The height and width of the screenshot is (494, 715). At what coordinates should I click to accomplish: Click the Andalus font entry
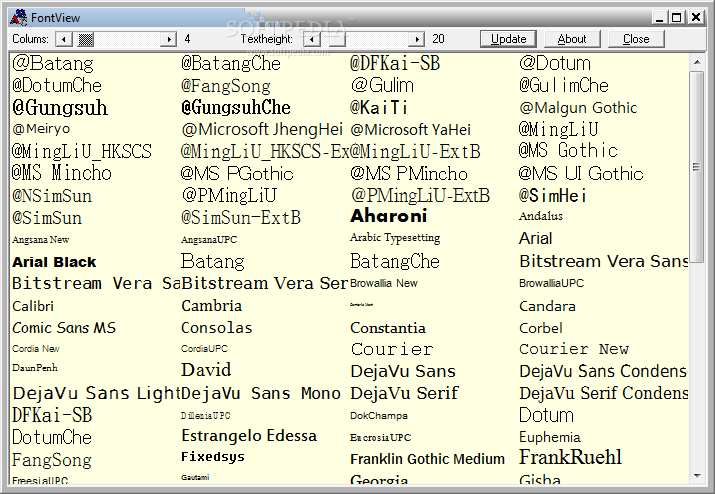tap(541, 216)
